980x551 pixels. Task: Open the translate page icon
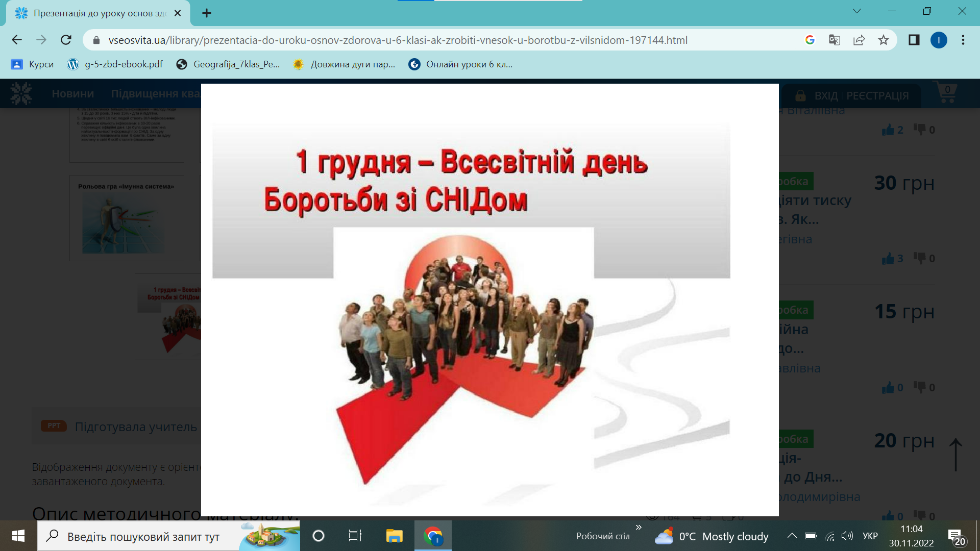click(834, 40)
